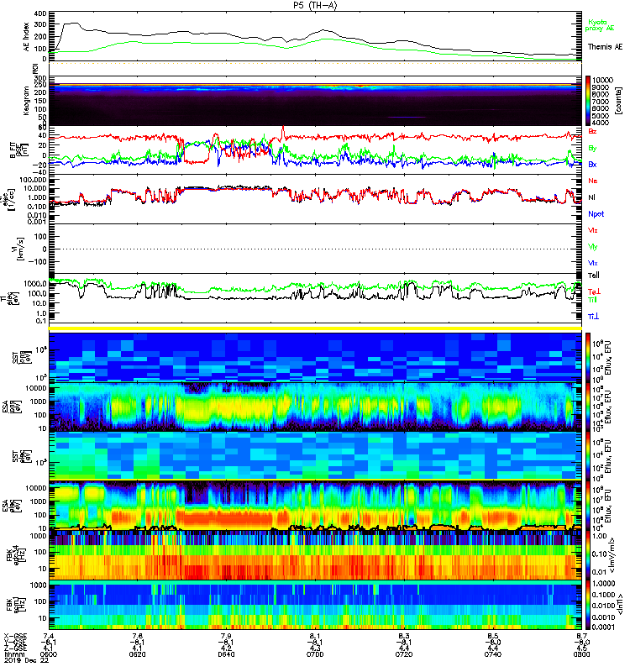Click the 0740 time tick label
The height and width of the screenshot is (672, 630).
tap(493, 654)
